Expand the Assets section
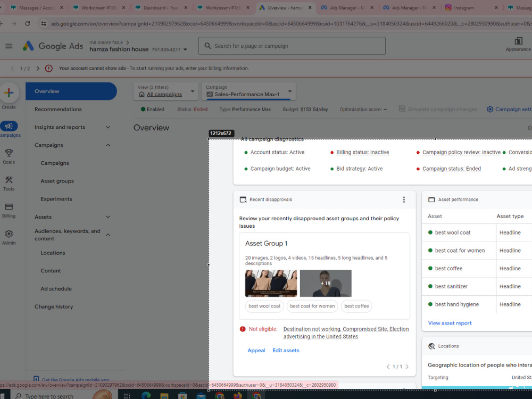 tap(108, 217)
